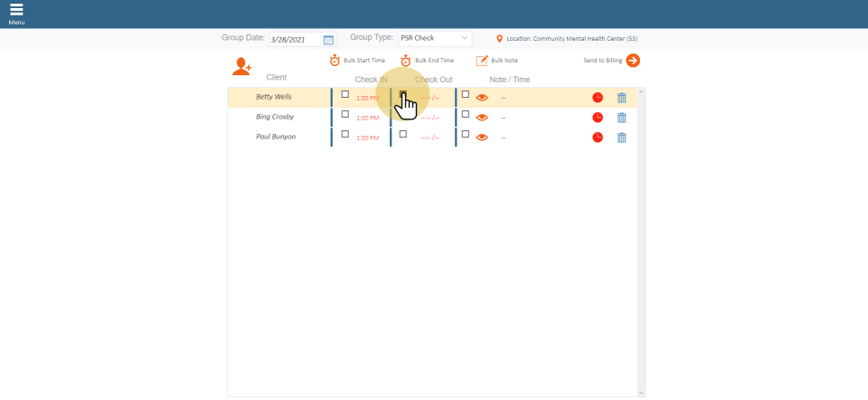Image resolution: width=868 pixels, height=400 pixels.
Task: Click the Group Date input field
Action: [294, 40]
